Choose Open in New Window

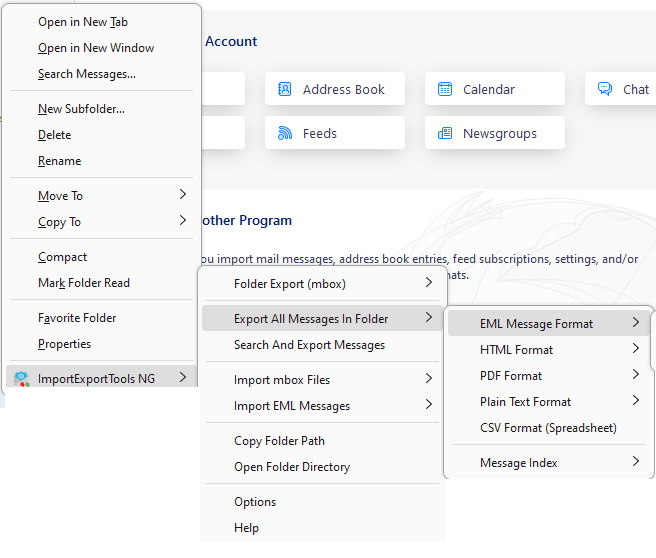coord(102,48)
